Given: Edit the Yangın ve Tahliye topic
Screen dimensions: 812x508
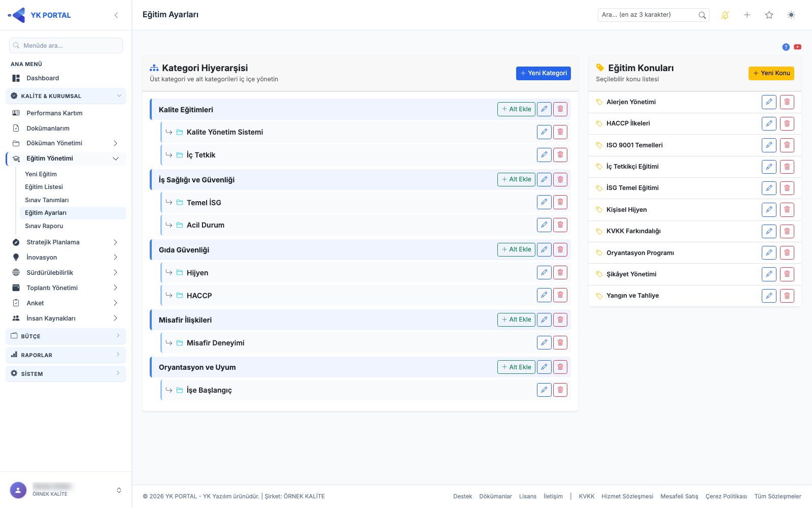Looking at the screenshot, I should pos(769,296).
